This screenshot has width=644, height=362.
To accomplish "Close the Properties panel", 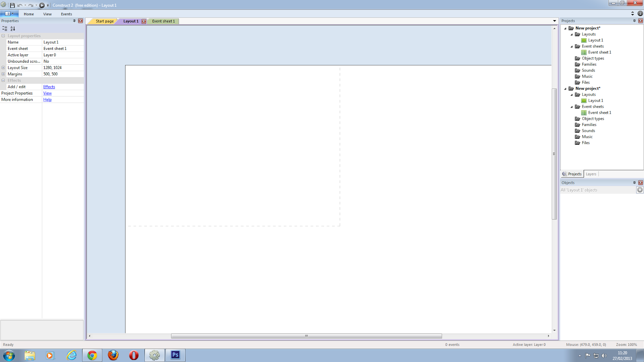I will (x=80, y=21).
